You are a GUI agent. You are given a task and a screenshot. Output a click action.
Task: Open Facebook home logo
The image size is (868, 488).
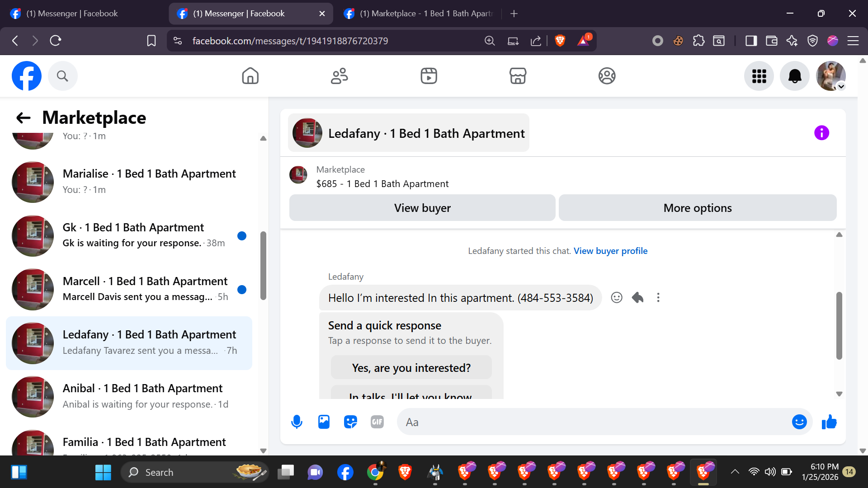(x=27, y=76)
